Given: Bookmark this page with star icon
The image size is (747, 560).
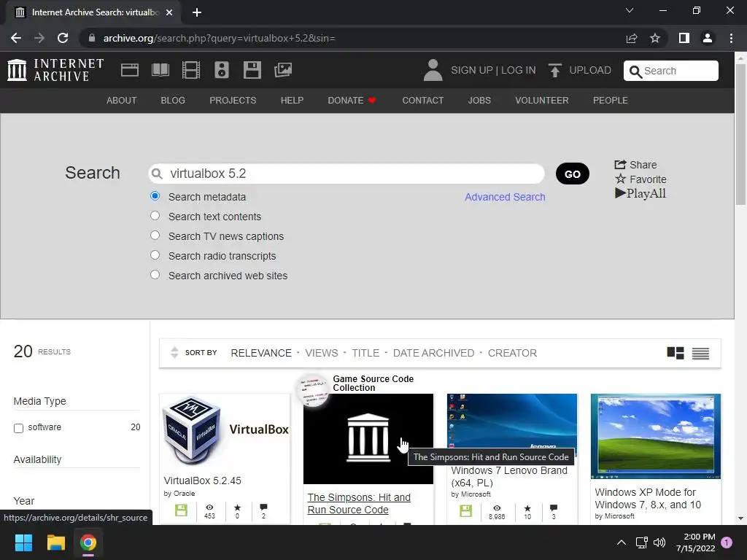Looking at the screenshot, I should click(x=655, y=38).
